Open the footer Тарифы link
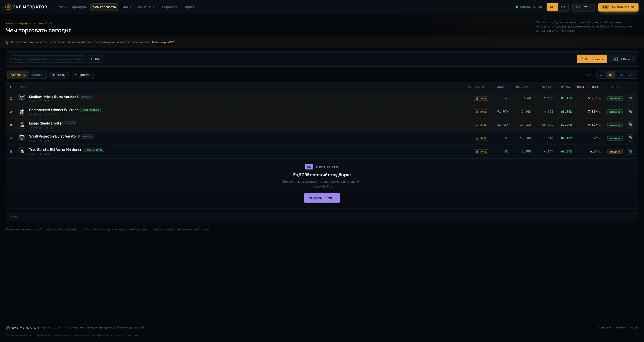Viewport: 644px width, 342px height. point(621,328)
